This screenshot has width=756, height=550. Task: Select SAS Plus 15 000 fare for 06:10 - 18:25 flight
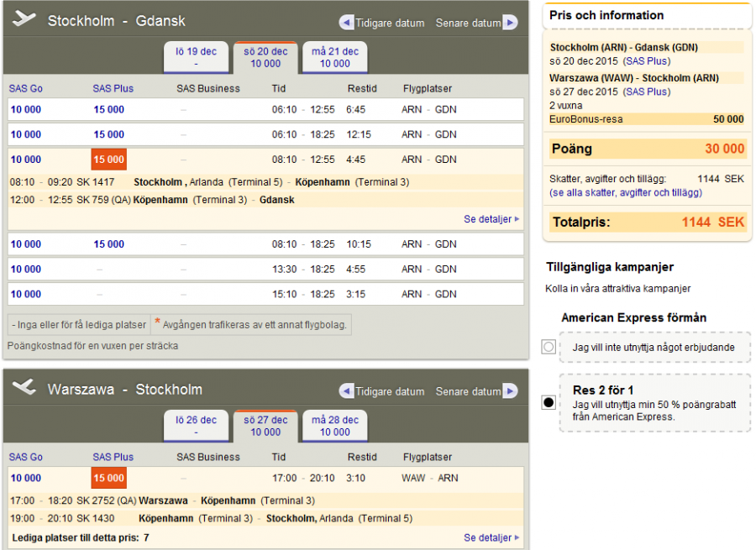[108, 134]
